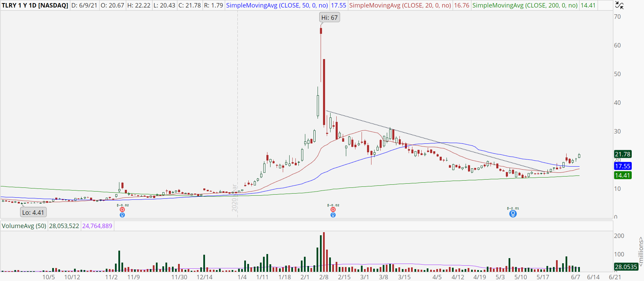
Task: Click the blue 17.55 price axis tag
Action: [623, 166]
